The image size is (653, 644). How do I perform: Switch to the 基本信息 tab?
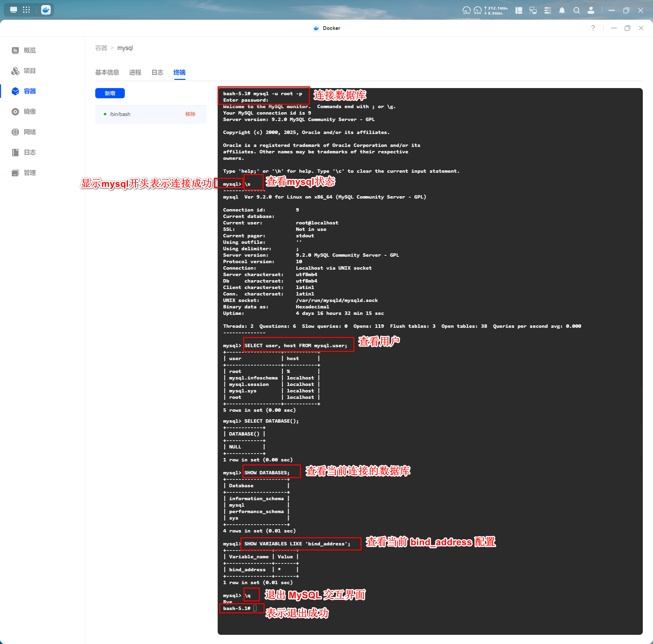tap(107, 72)
